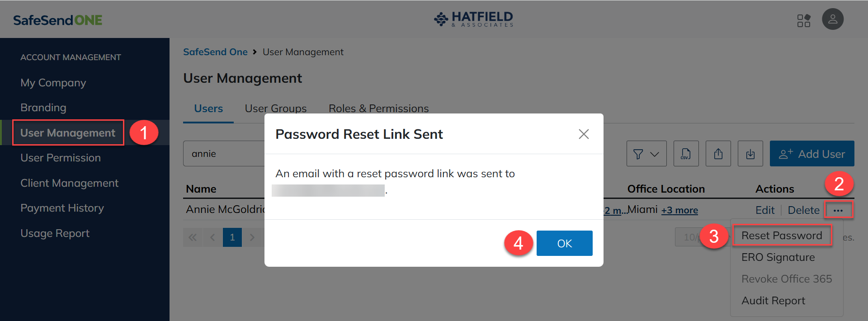Click the SafeSend One breadcrumb link
868x321 pixels.
215,52
